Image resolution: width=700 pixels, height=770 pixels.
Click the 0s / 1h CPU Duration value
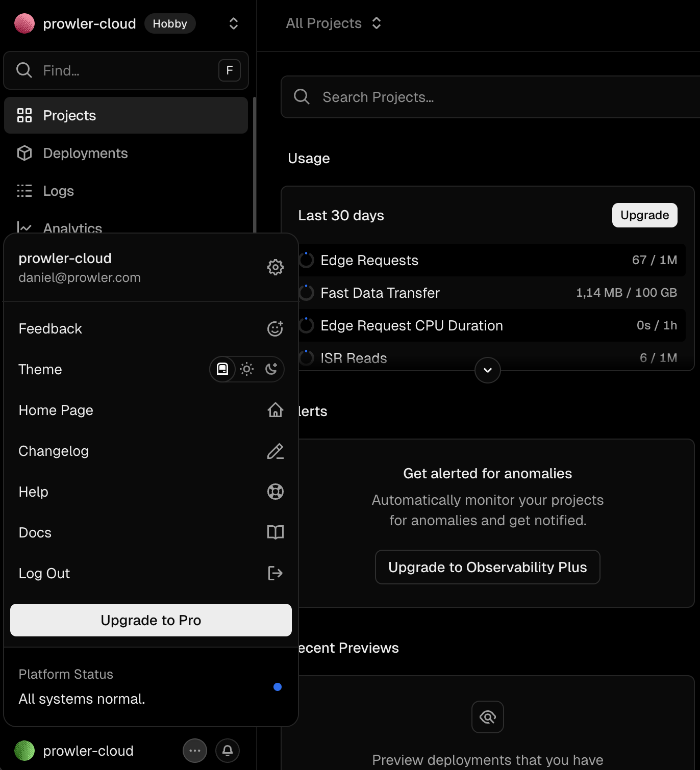(x=657, y=325)
